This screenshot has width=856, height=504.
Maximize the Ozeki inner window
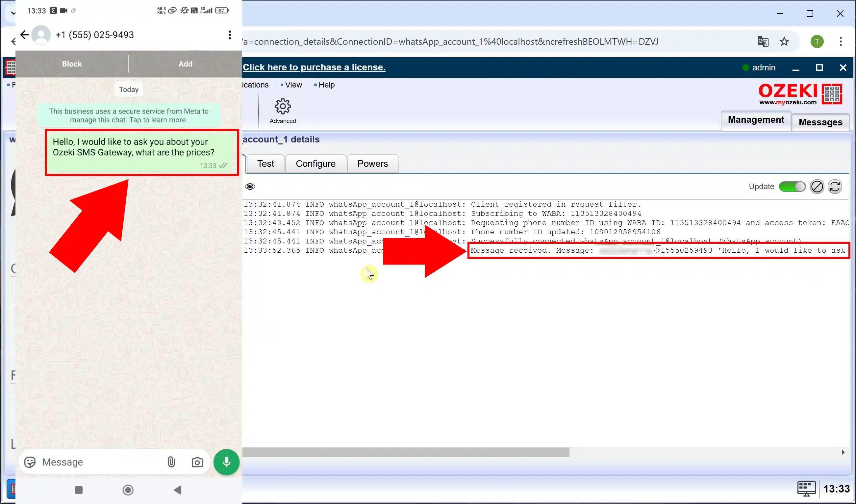pos(819,67)
